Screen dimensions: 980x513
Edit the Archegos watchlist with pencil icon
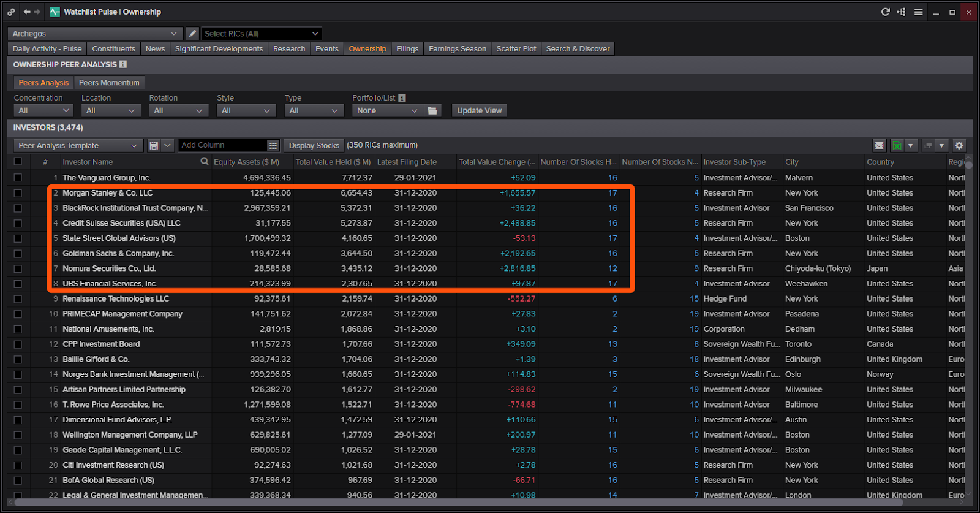192,34
